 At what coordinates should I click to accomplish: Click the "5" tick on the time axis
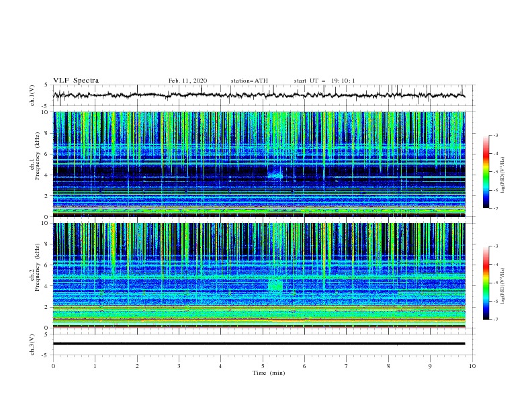tap(263, 366)
